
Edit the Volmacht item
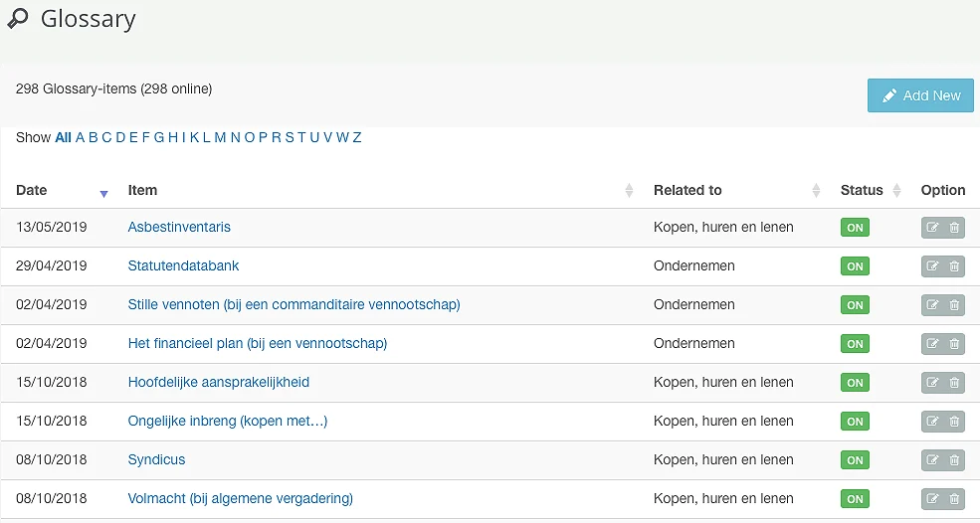[932, 498]
